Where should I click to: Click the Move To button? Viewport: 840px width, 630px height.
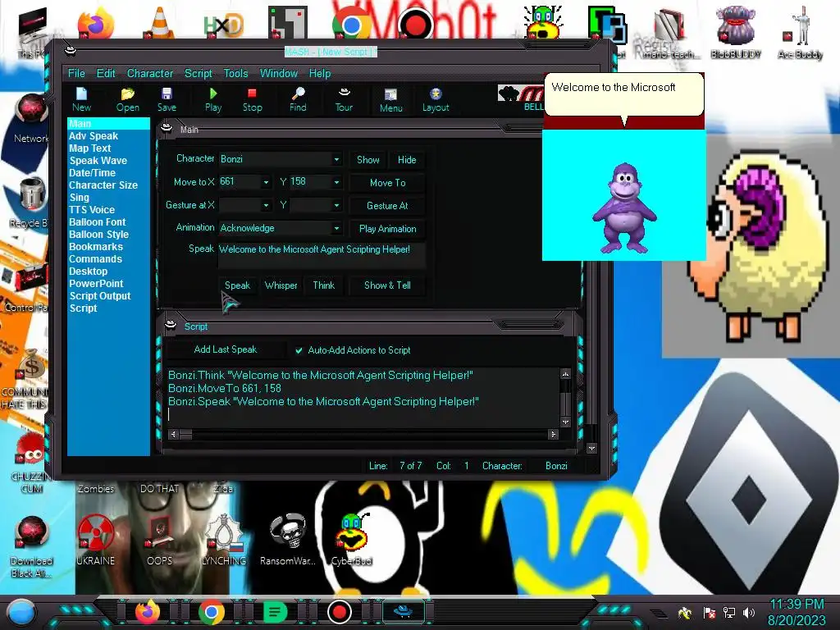(387, 183)
